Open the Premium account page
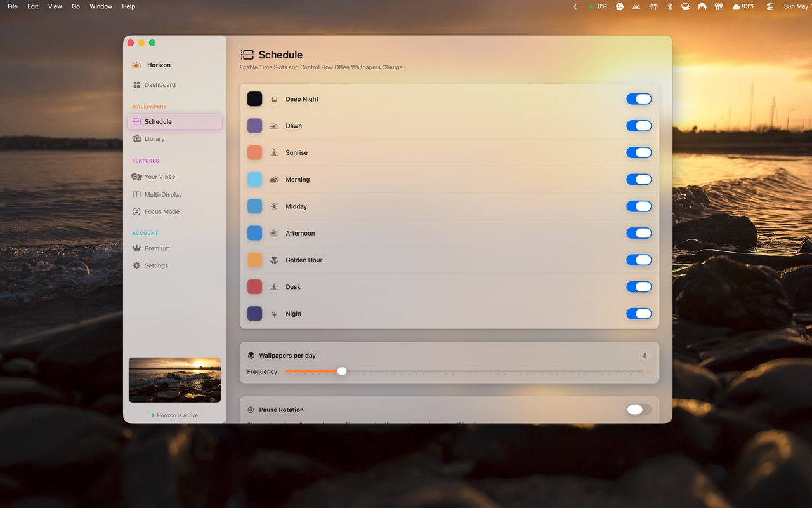The width and height of the screenshot is (812, 508). pyautogui.click(x=174, y=248)
